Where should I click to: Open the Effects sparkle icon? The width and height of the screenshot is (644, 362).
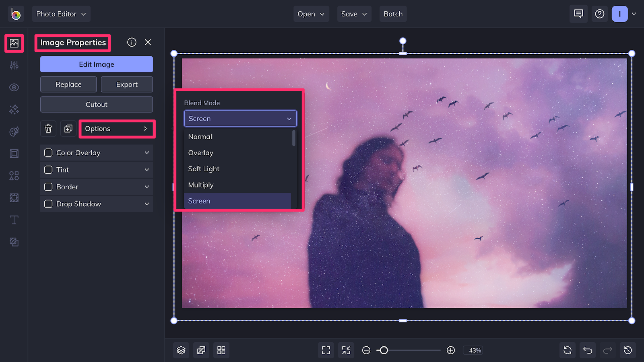coord(14,109)
